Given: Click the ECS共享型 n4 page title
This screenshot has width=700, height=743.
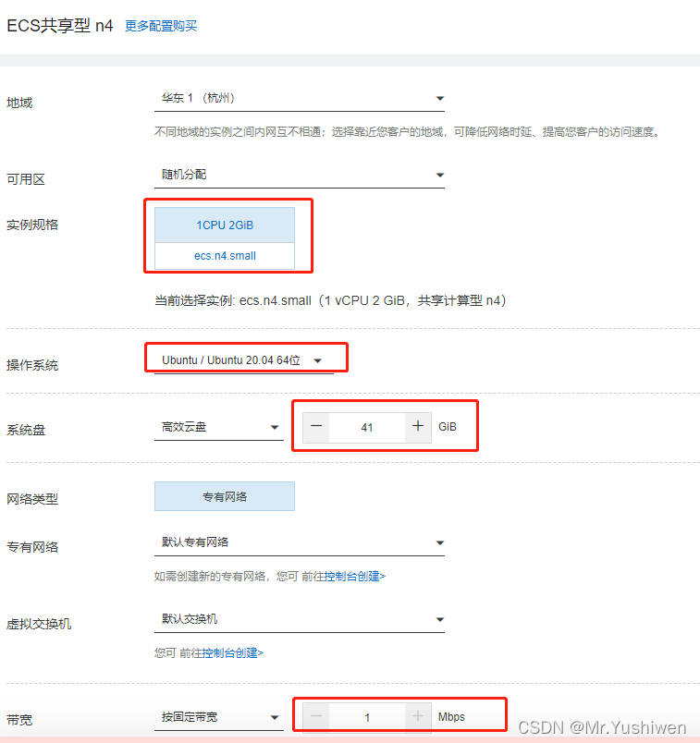Looking at the screenshot, I should tap(60, 26).
